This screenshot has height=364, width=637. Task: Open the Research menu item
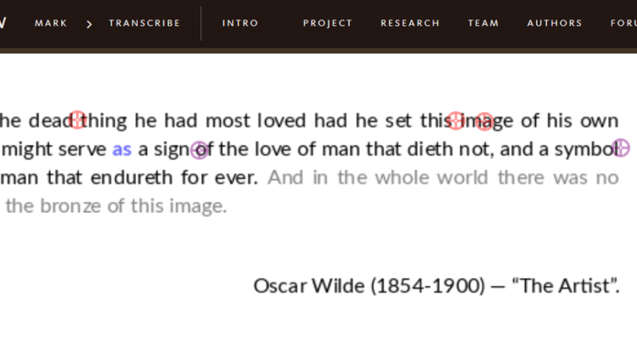coord(410,23)
